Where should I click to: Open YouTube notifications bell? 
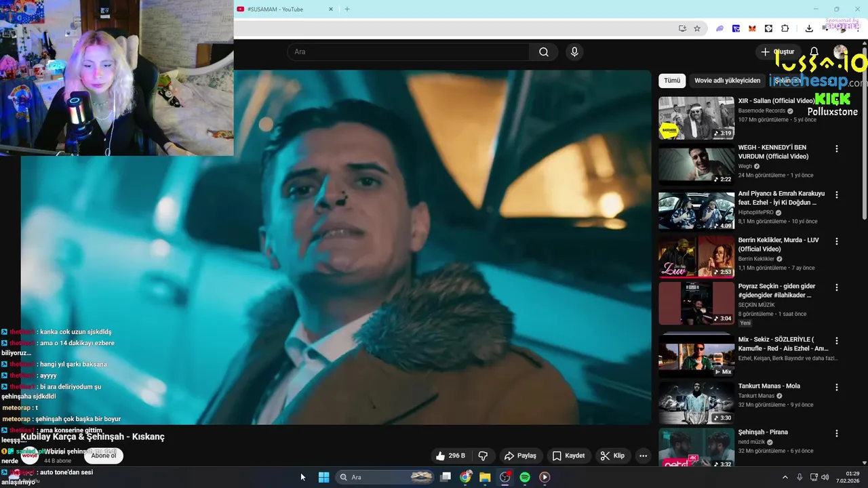[x=814, y=52]
